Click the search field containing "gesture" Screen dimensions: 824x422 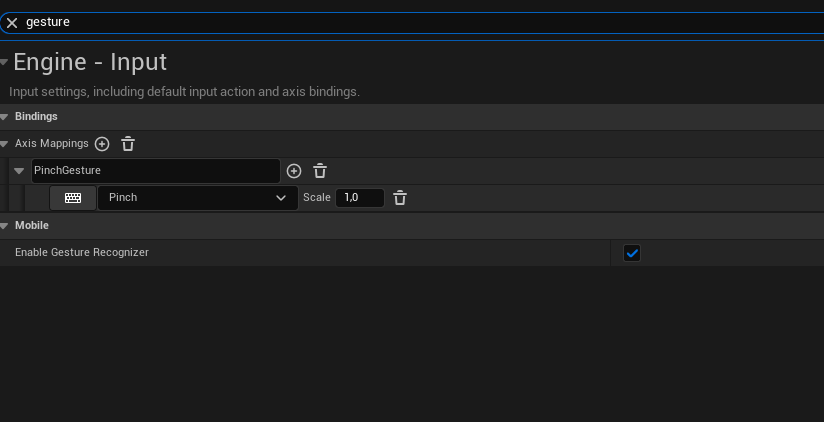400,22
